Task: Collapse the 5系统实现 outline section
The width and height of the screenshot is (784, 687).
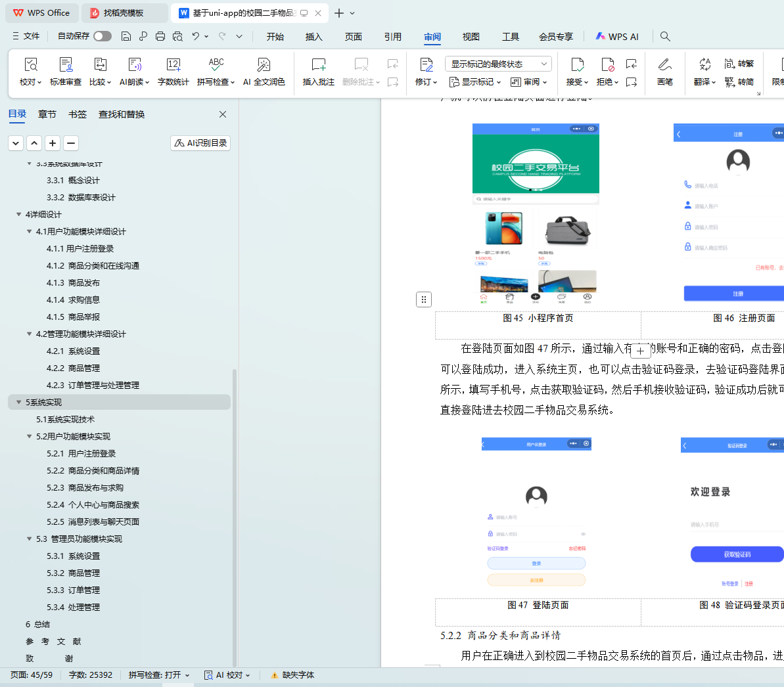Action: tap(18, 402)
